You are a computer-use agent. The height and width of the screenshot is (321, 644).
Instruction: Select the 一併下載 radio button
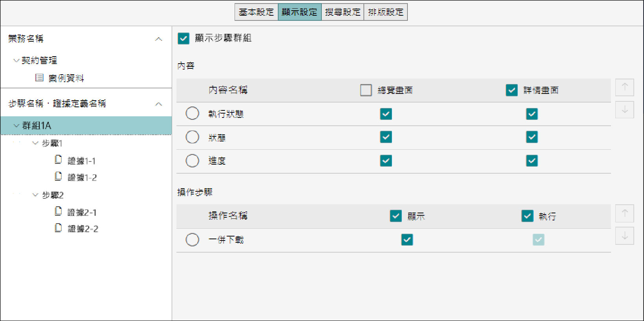(192, 240)
